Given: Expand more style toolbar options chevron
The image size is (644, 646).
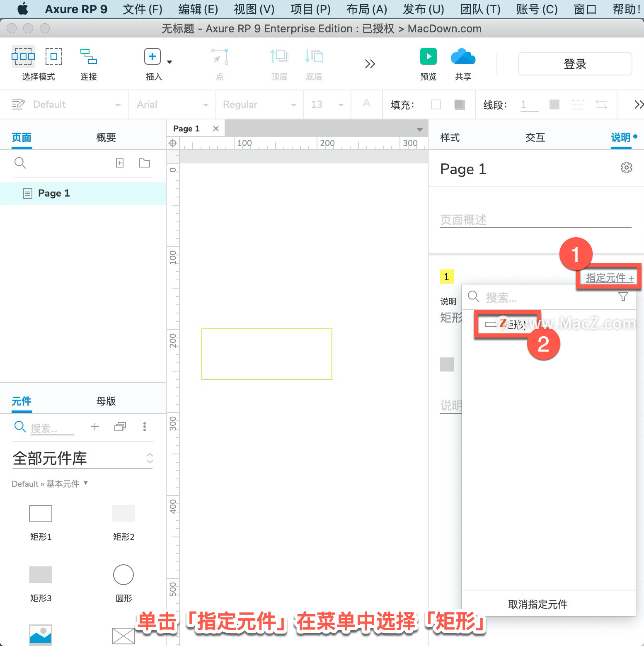Looking at the screenshot, I should pos(639,104).
